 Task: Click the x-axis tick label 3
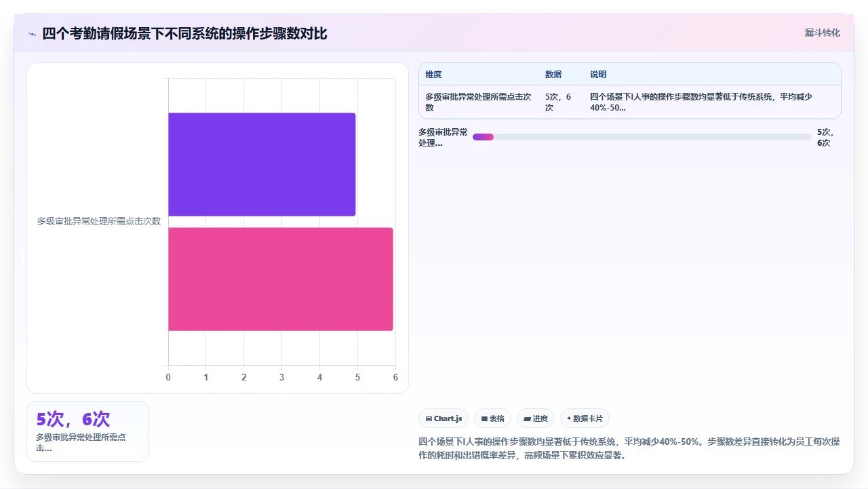click(x=282, y=377)
